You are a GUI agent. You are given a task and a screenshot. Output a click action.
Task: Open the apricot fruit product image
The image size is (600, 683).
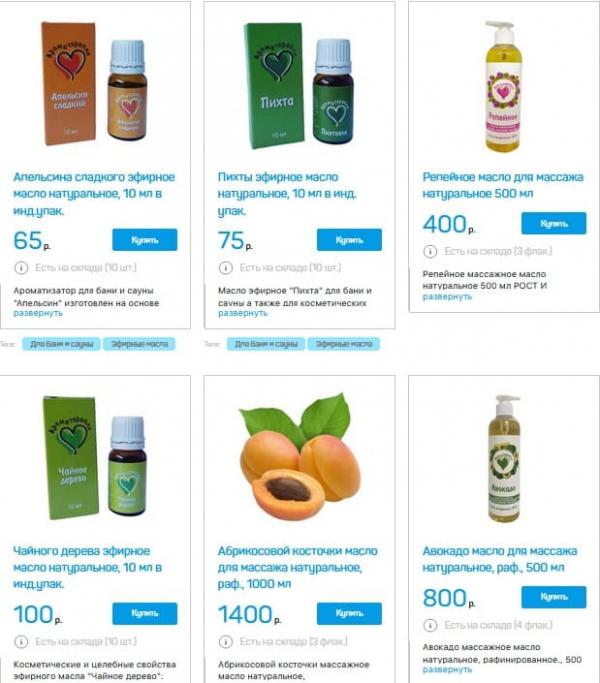300,456
